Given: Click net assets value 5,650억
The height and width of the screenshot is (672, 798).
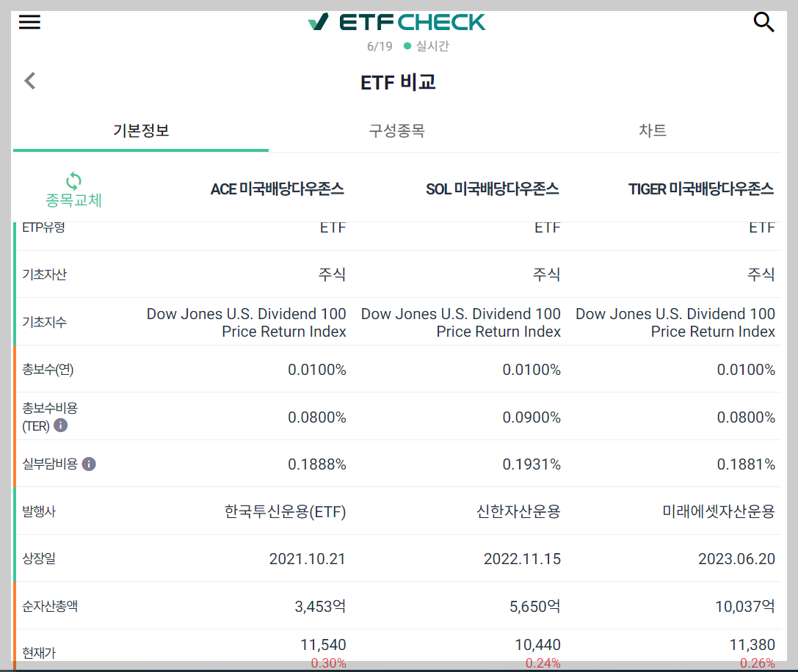Looking at the screenshot, I should pyautogui.click(x=535, y=607).
